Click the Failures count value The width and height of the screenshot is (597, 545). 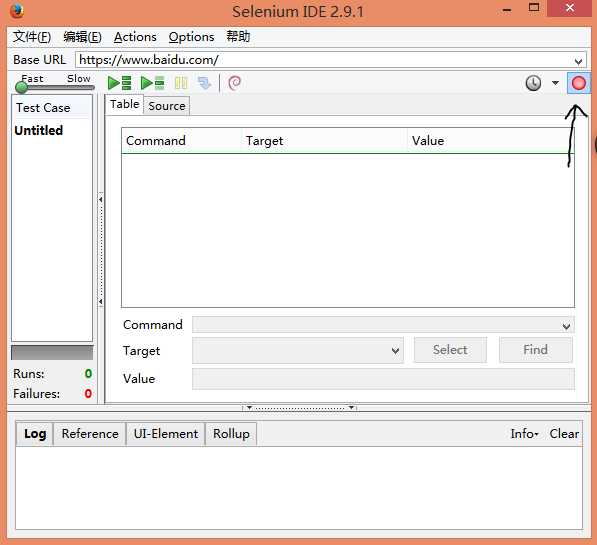click(88, 393)
